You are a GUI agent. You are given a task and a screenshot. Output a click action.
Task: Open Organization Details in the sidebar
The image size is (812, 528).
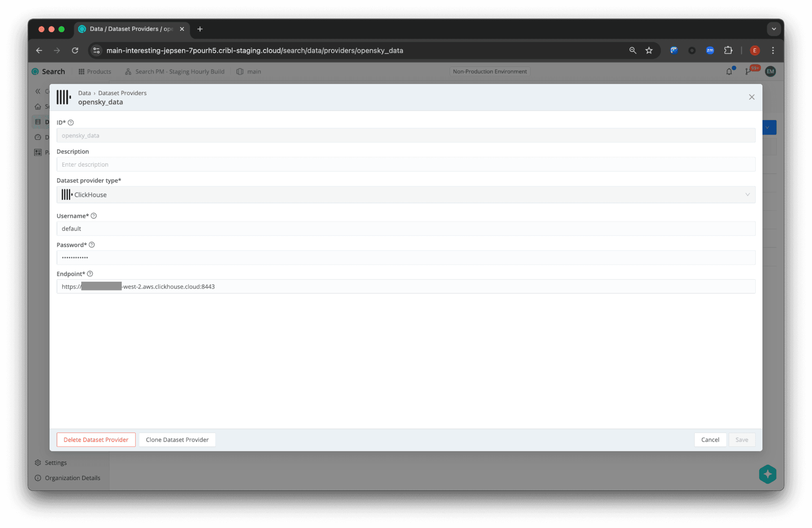72,478
